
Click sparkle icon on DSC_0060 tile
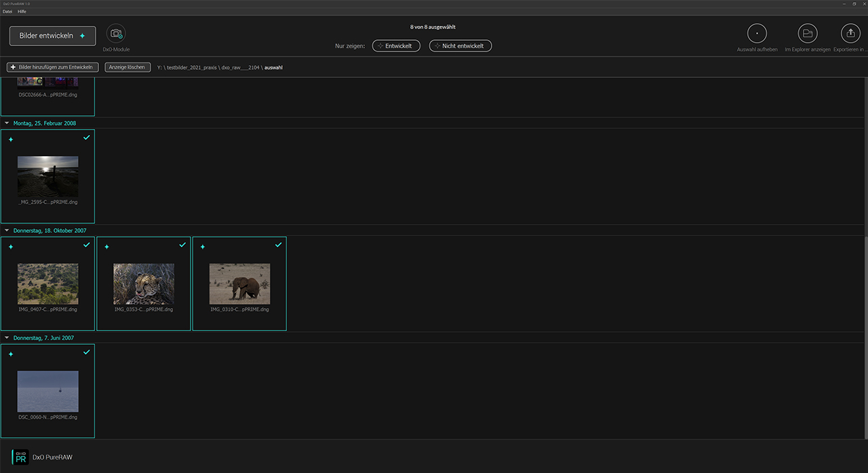(x=11, y=354)
